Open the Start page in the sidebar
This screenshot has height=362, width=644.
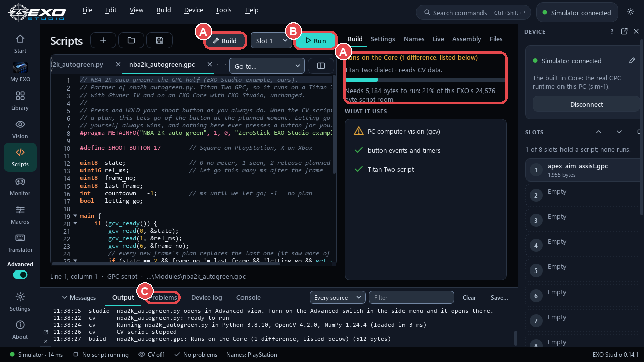[20, 44]
